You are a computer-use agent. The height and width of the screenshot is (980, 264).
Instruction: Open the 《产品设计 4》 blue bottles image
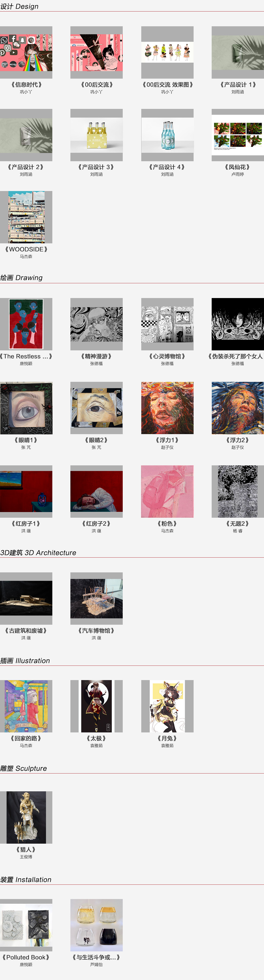click(x=167, y=135)
